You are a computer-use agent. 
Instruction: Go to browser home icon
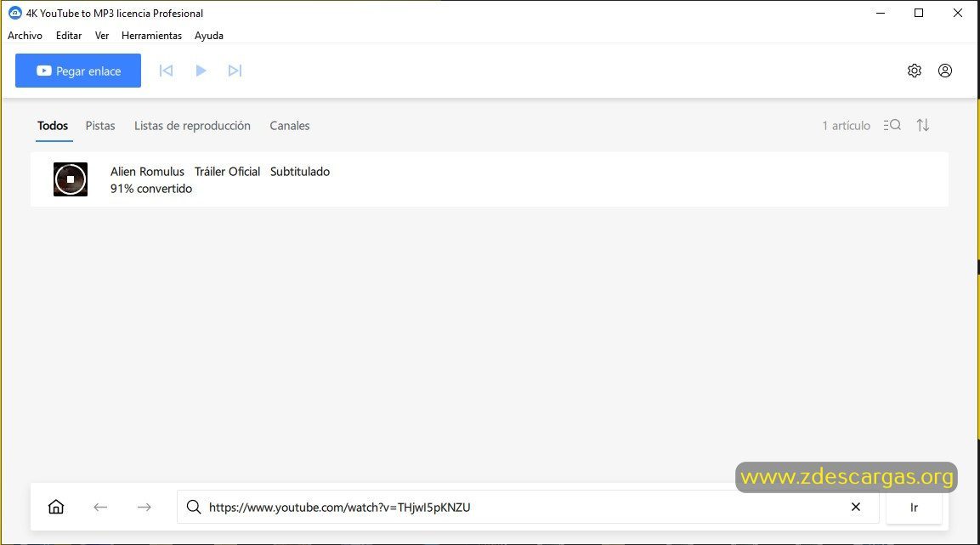tap(56, 507)
